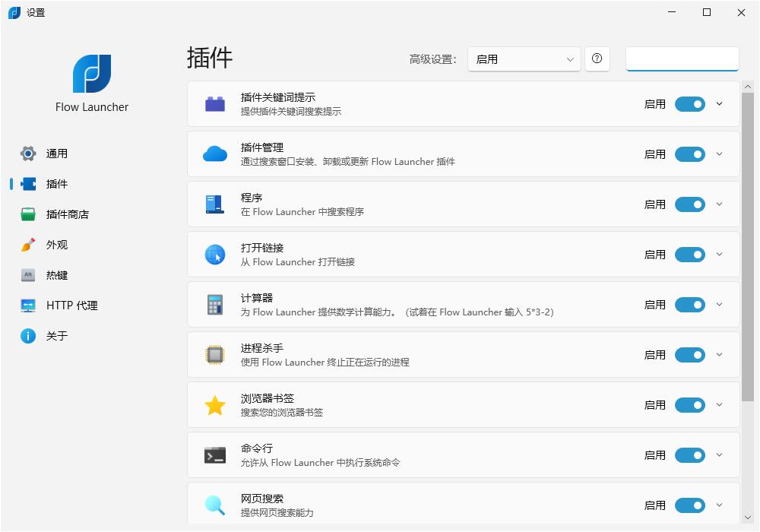This screenshot has height=532, width=760.
Task: Click the Flow Launcher title bar icon
Action: (14, 13)
